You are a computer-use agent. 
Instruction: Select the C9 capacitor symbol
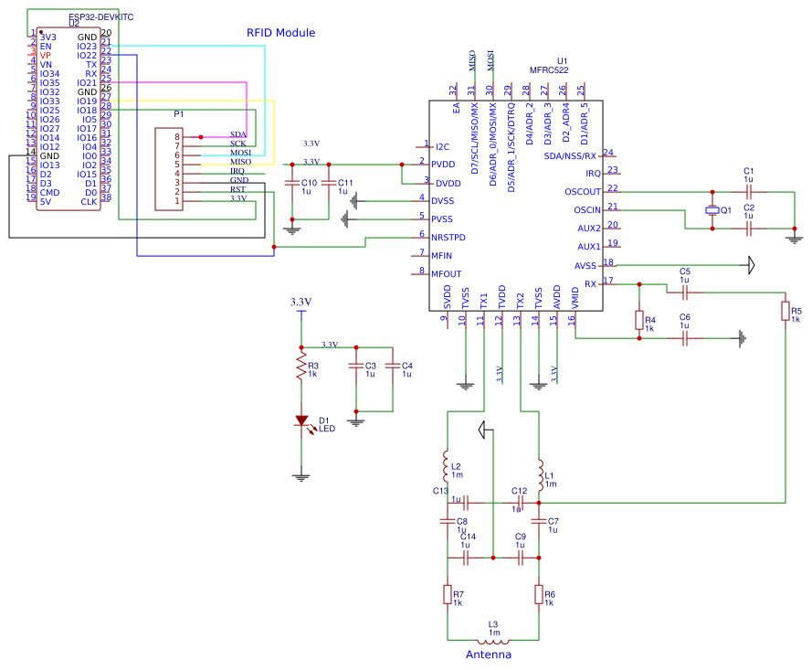point(521,558)
